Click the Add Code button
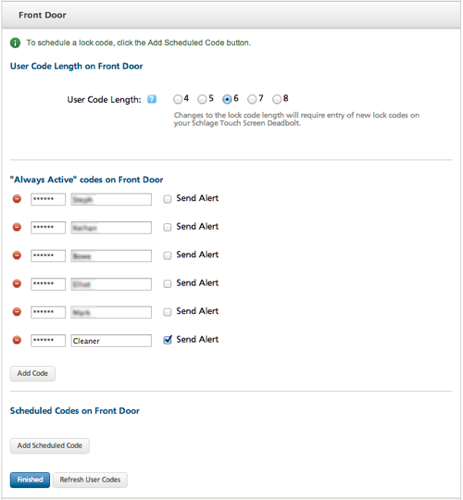 coord(33,373)
